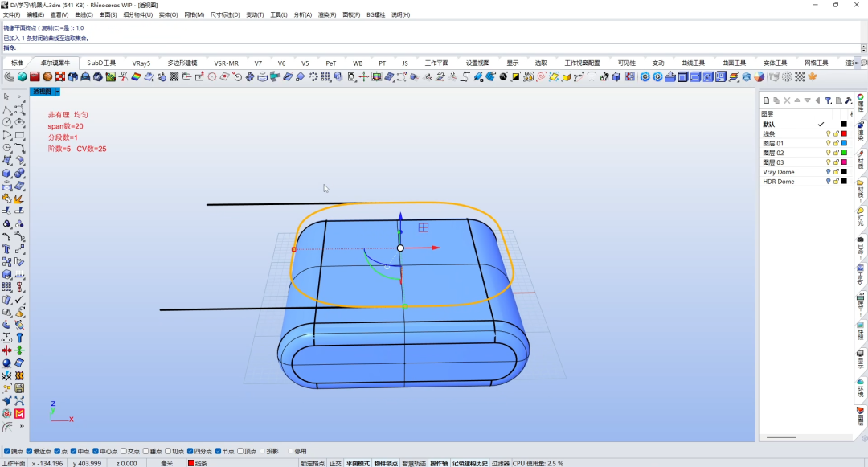Click the move layer down triangle icon
This screenshot has height=467, width=868.
pyautogui.click(x=808, y=100)
